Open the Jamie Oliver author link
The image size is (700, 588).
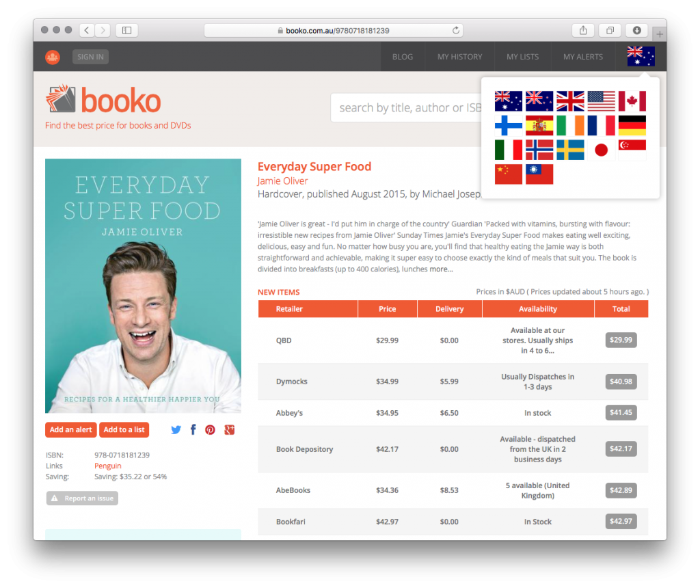282,181
